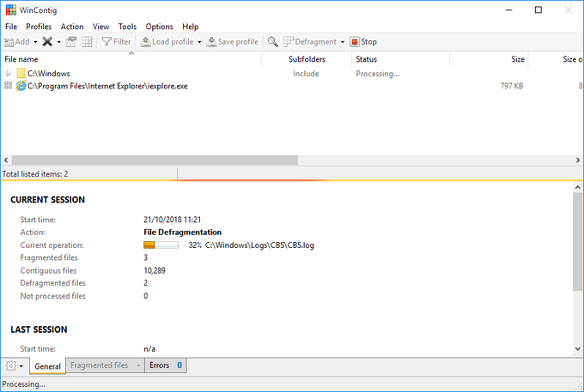
Task: Click the properties icon next to Remove
Action: point(71,42)
